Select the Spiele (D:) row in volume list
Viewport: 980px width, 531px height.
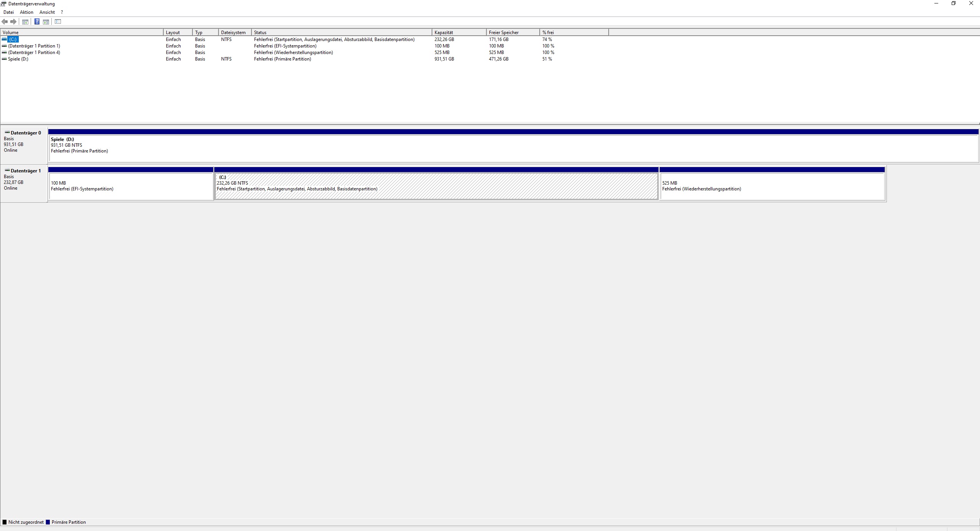(18, 59)
